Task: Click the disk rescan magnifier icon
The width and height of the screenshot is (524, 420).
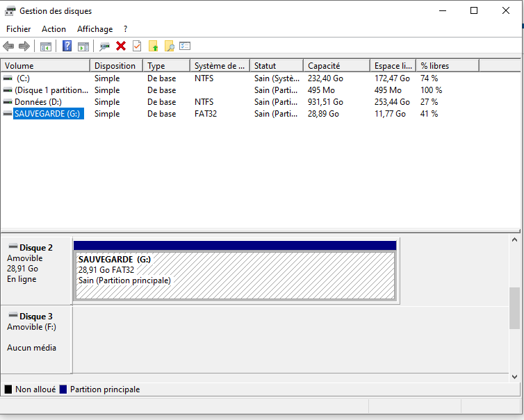Action: click(x=105, y=47)
